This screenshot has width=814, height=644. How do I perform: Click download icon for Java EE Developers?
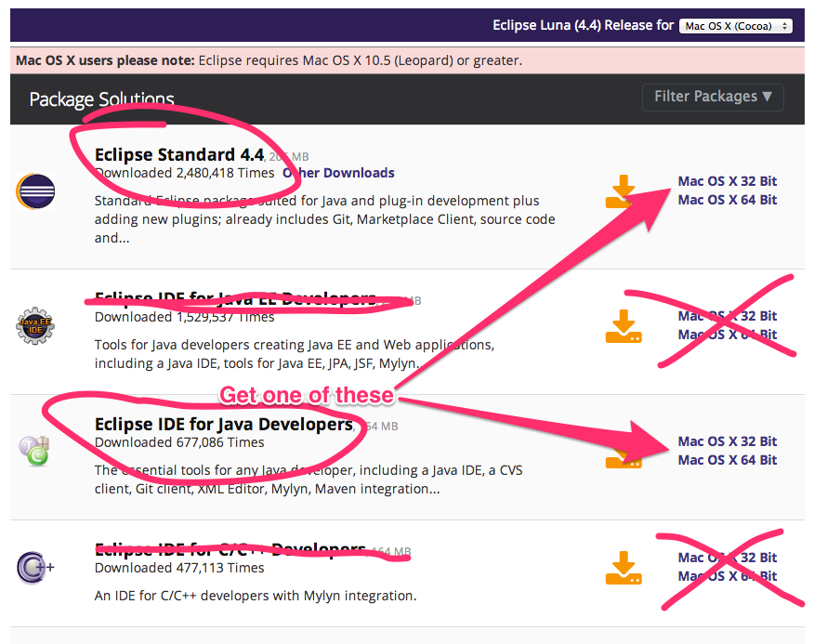[624, 326]
